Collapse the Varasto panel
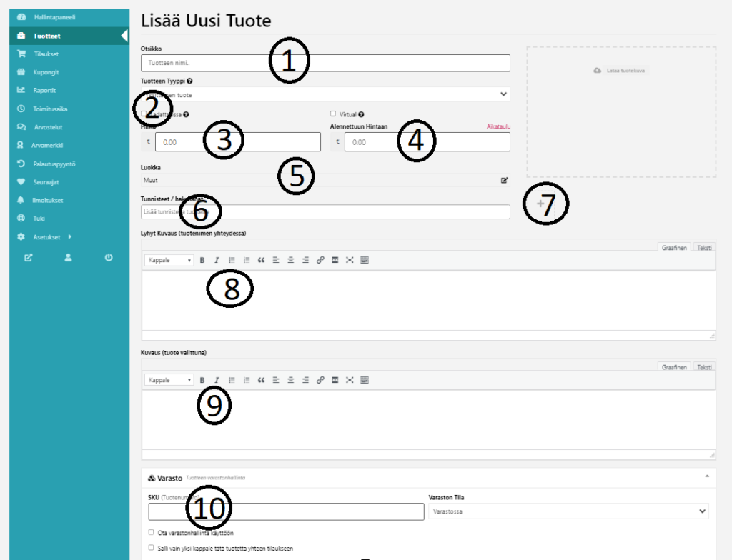The width and height of the screenshot is (732, 560). (707, 476)
